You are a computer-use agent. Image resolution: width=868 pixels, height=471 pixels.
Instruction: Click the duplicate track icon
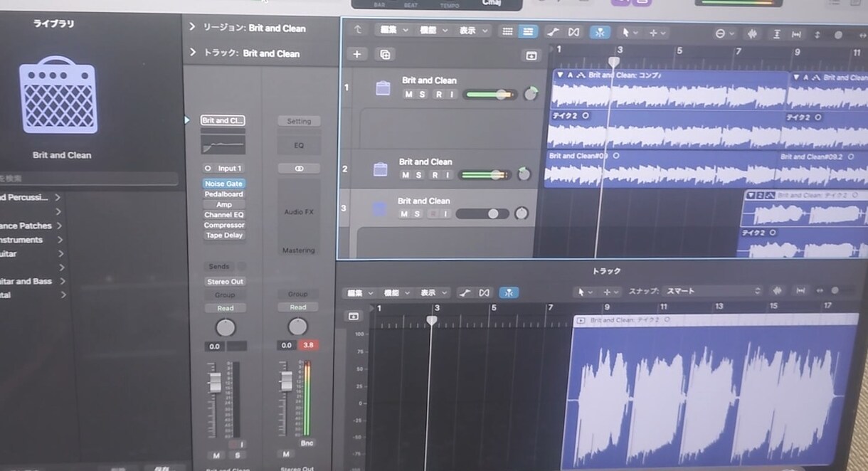pyautogui.click(x=385, y=54)
